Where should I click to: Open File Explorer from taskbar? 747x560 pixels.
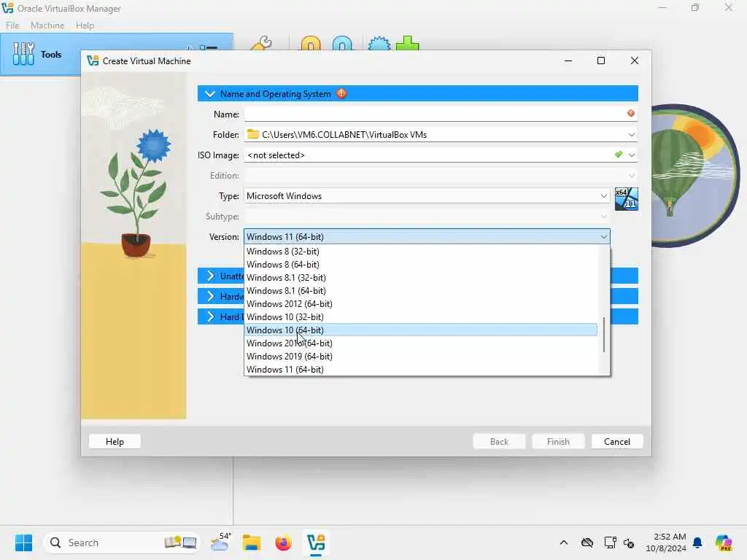pos(251,542)
